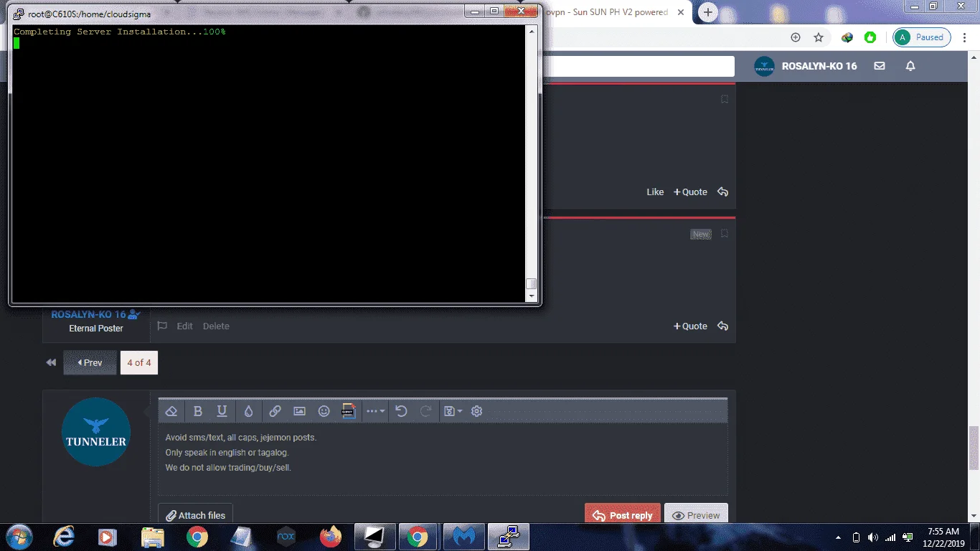
Task: Edit the post via the Edit link
Action: coord(185,326)
